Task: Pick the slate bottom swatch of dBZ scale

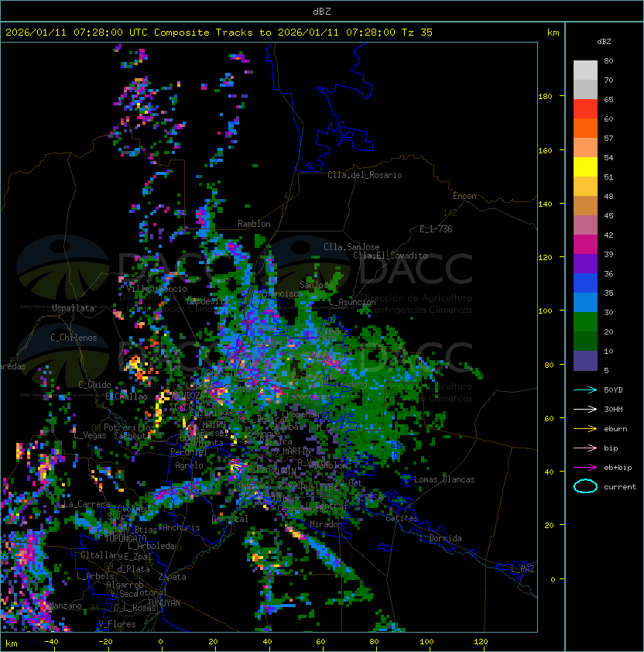Action: coord(585,361)
